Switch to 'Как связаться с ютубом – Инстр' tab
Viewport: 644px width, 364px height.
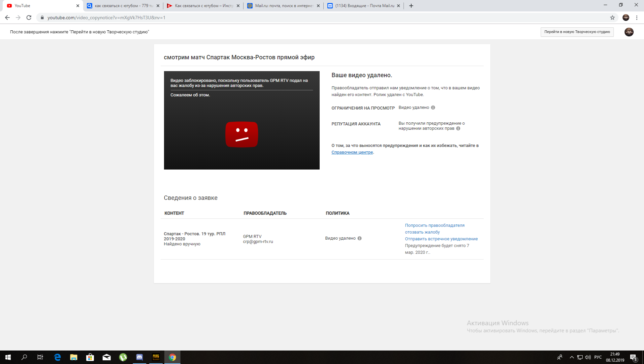(x=203, y=6)
